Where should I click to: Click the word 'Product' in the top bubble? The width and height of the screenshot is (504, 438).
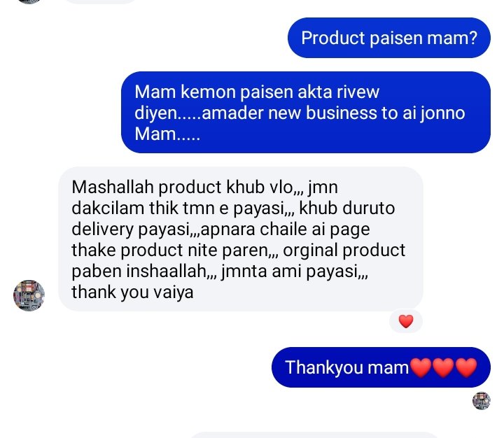click(x=333, y=38)
